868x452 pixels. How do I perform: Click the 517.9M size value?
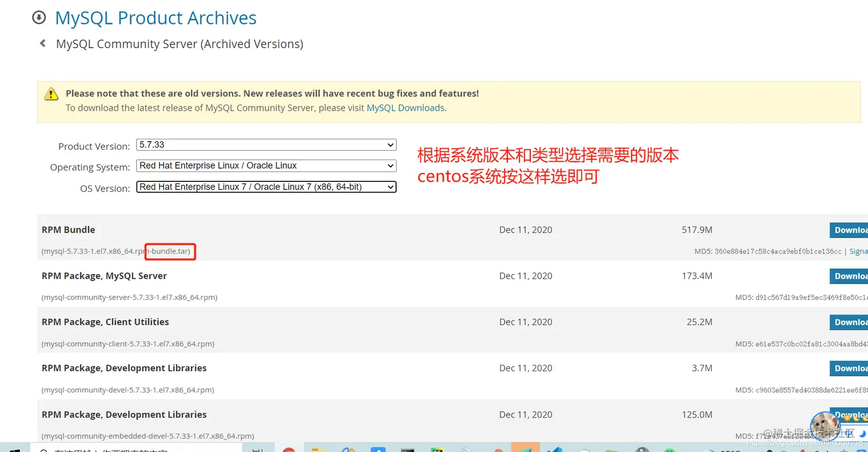click(x=697, y=230)
